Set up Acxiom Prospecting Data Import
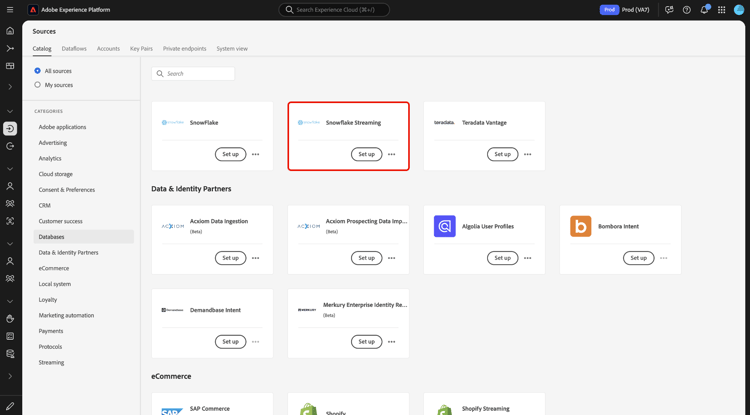Screen dimensions: 750x415 (x=366, y=258)
